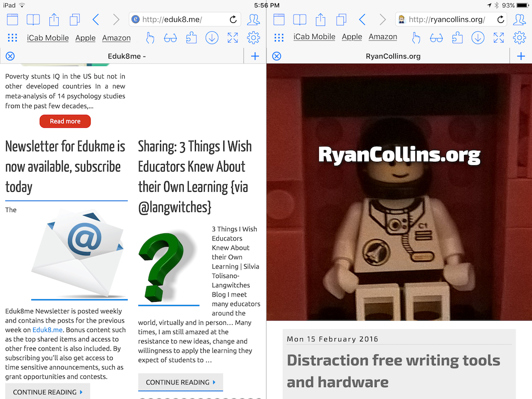Click the Mon 15 February 2016 date
This screenshot has width=532, height=399.
[332, 339]
